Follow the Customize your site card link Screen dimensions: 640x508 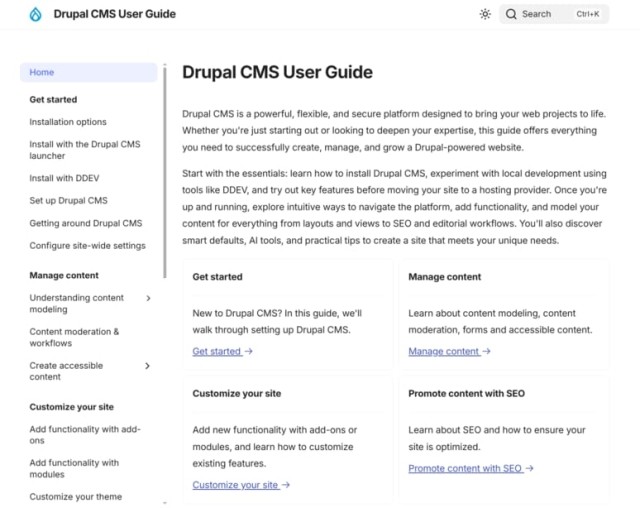click(241, 485)
